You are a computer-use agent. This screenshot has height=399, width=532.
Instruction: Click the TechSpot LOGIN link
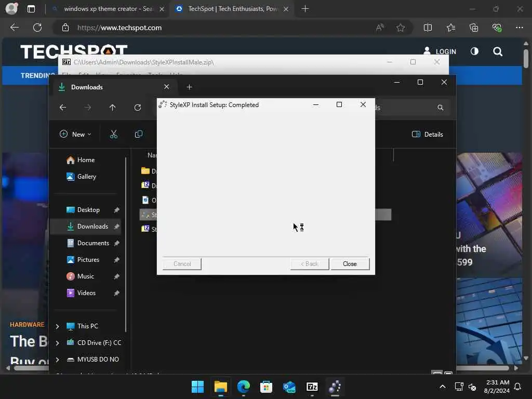(x=440, y=51)
